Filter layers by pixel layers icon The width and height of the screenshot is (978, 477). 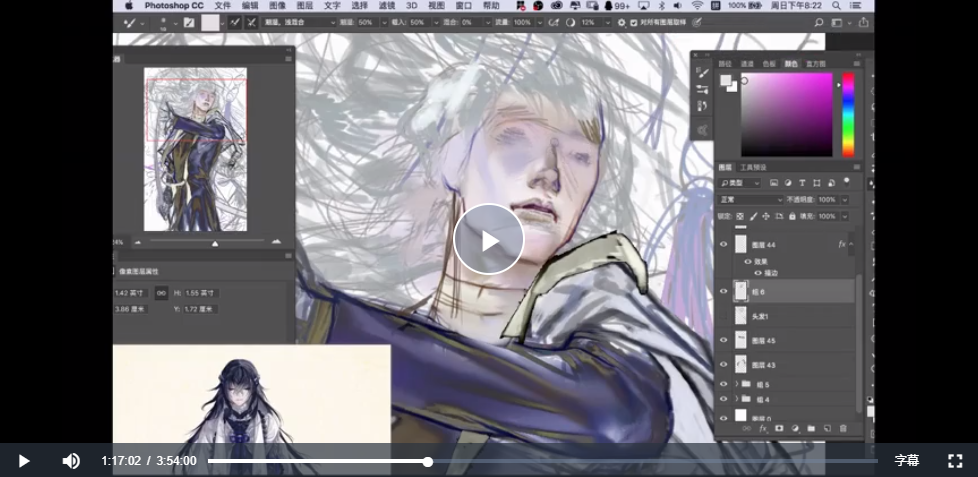tap(773, 183)
